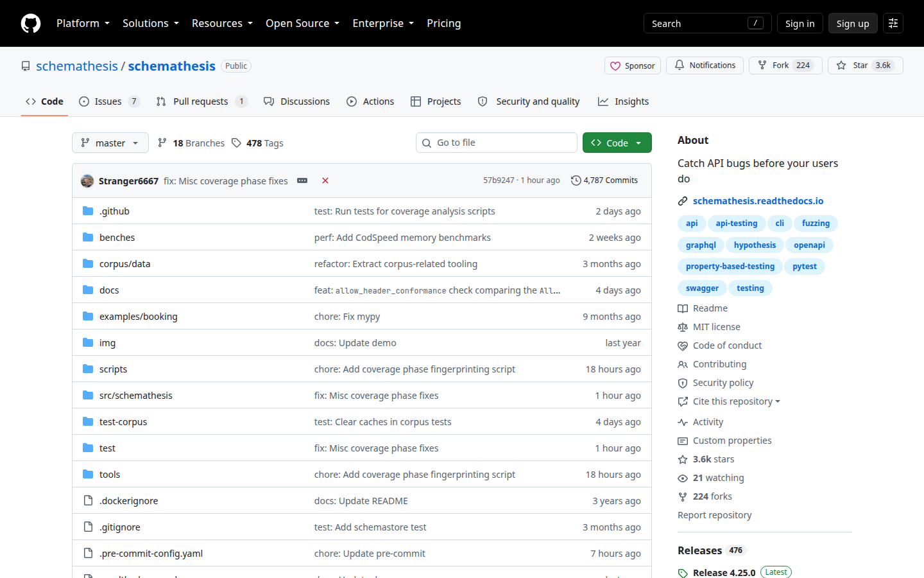924x578 pixels.
Task: Open commit hash 57b9247
Action: click(x=499, y=180)
